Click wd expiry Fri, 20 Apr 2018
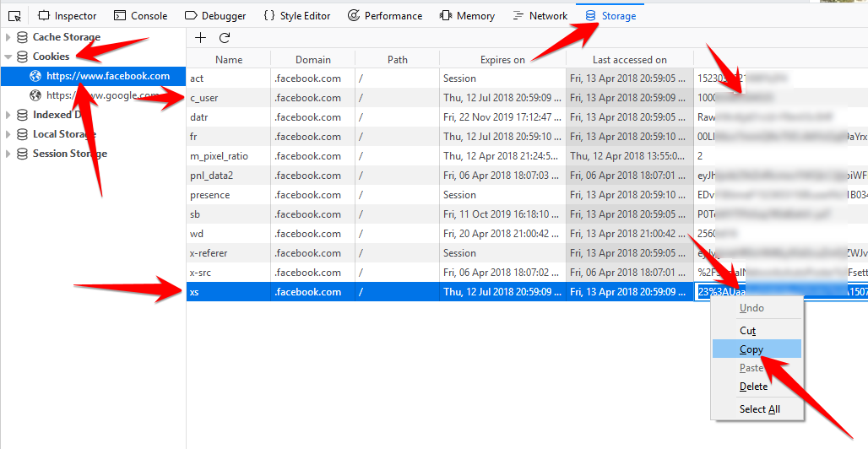The height and width of the screenshot is (449, 868). (x=502, y=234)
